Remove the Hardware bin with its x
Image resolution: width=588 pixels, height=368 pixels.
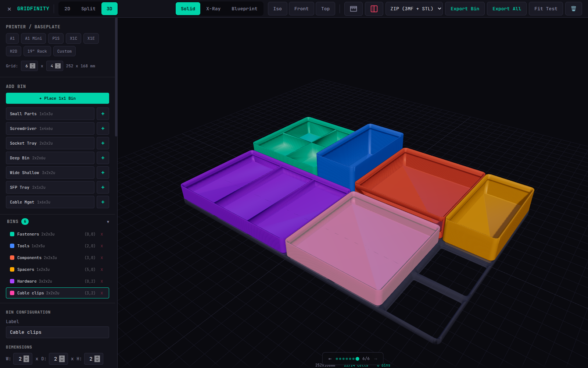pyautogui.click(x=102, y=281)
